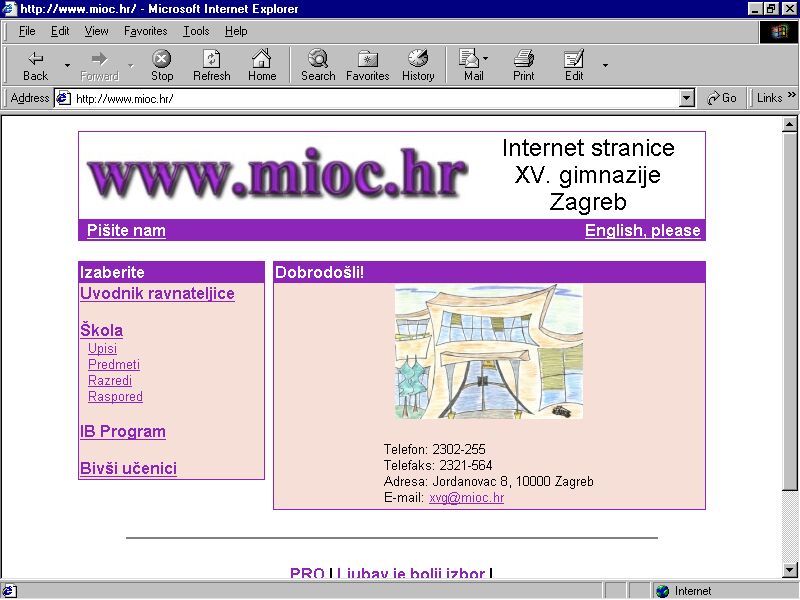Click the vertical scrollbar thumb
The width and height of the screenshot is (800, 600).
pos(789,311)
